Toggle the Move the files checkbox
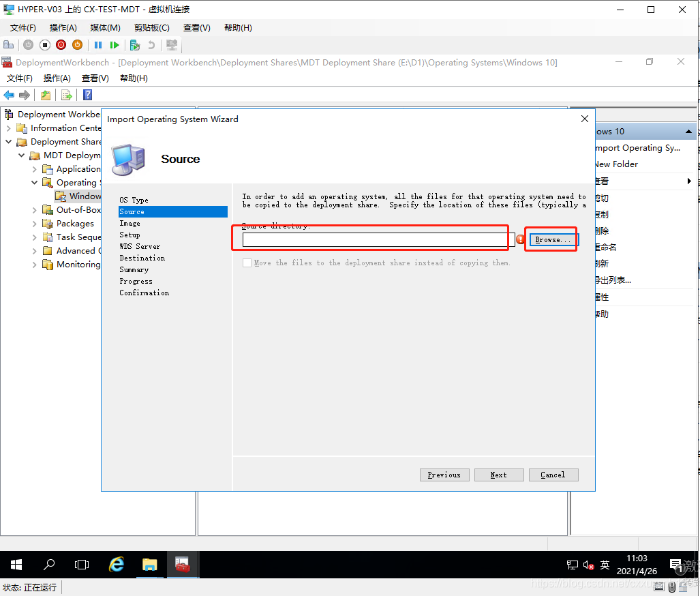 [247, 263]
